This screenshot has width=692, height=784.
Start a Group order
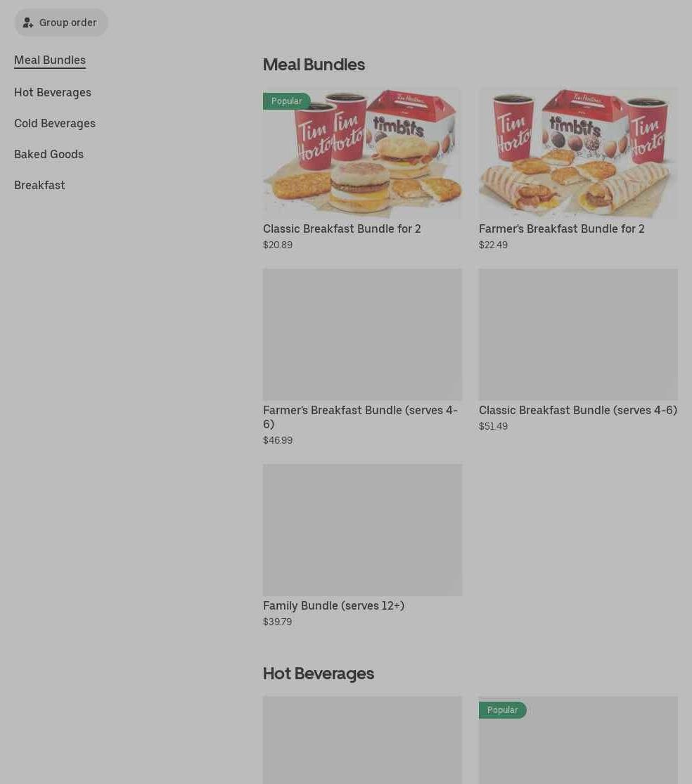click(61, 23)
